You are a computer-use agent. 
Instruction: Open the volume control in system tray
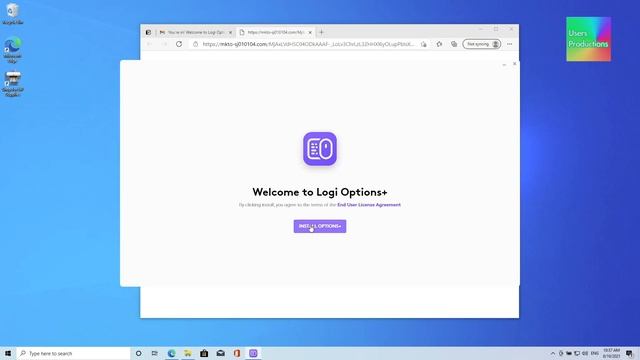pyautogui.click(x=585, y=353)
